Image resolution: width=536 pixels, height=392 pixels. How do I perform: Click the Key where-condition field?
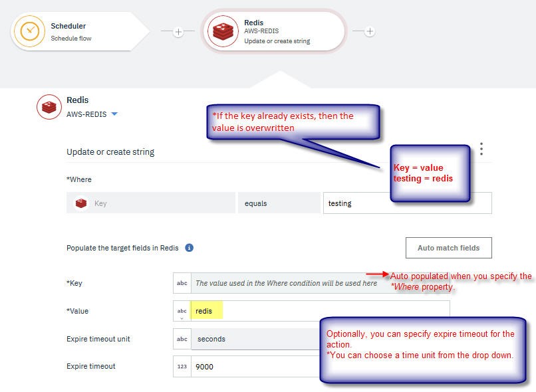click(151, 203)
